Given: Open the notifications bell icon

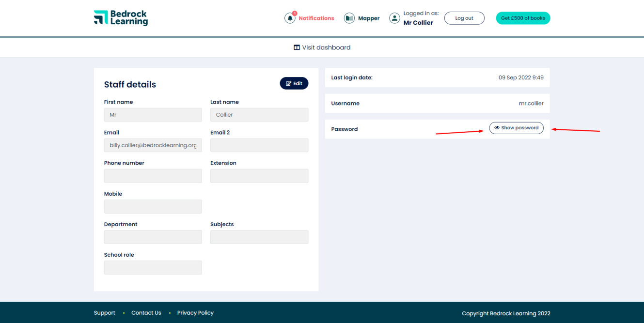Looking at the screenshot, I should tap(290, 18).
